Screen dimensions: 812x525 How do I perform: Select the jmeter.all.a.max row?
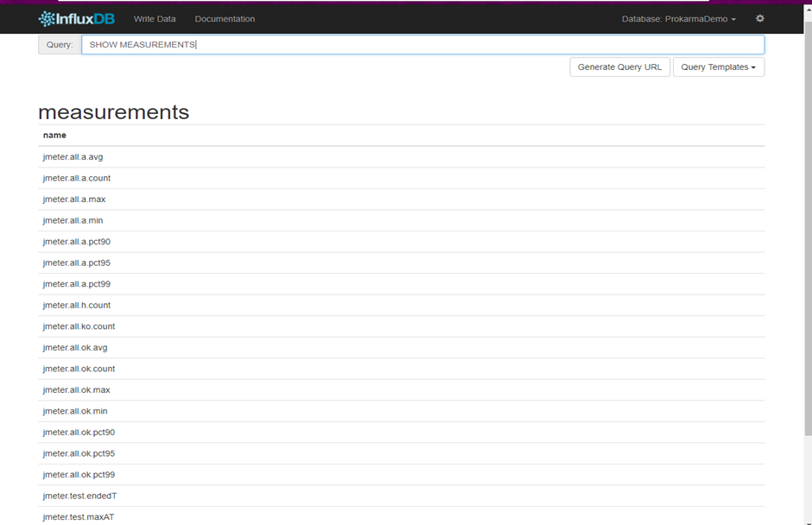(402, 199)
